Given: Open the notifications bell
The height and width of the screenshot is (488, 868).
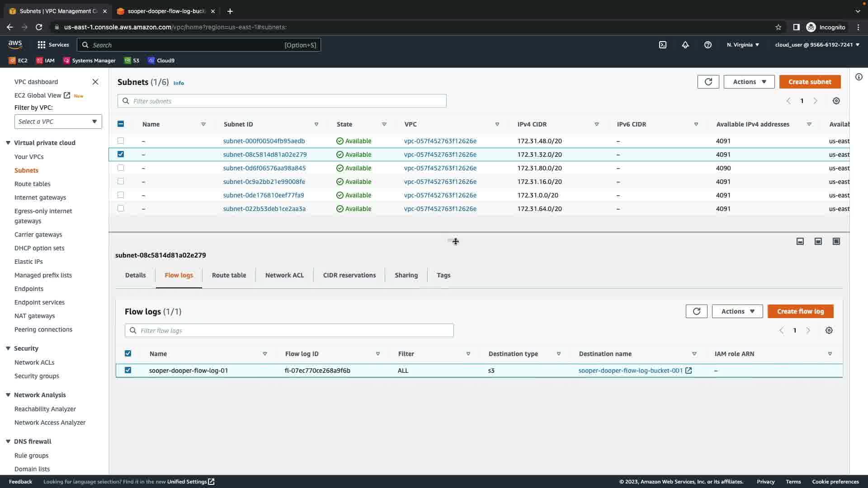Looking at the screenshot, I should 685,45.
